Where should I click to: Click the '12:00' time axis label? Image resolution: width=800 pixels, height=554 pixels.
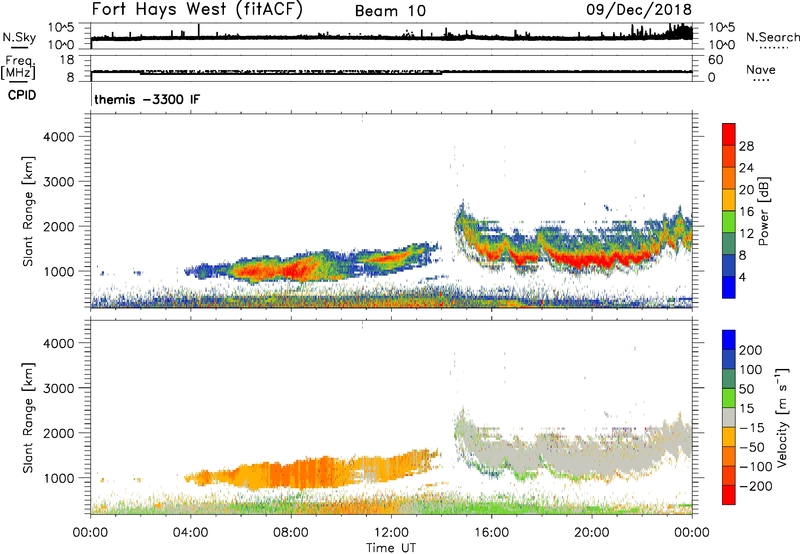[x=391, y=533]
